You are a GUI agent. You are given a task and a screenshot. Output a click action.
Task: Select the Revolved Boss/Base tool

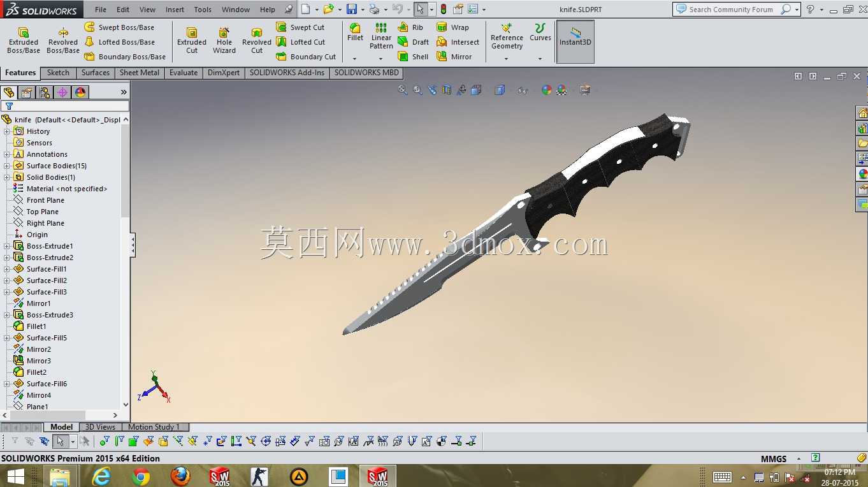[63, 41]
